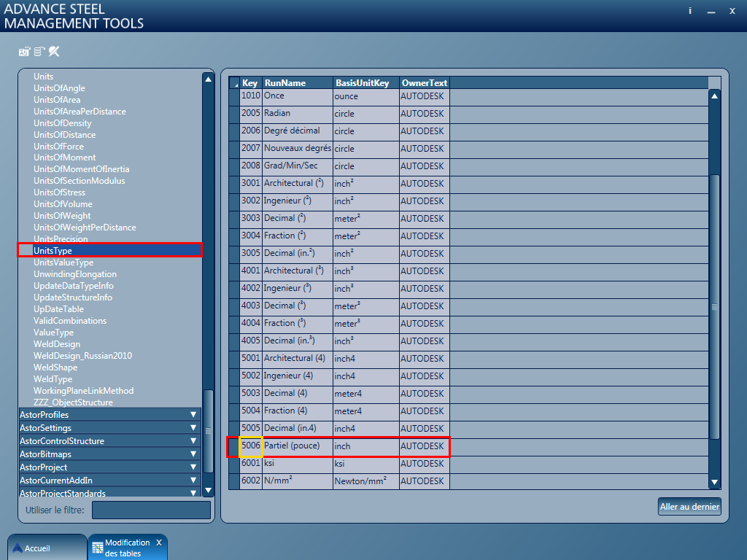Select the UnitsOfAreaPerDistance table
This screenshot has height=560, width=747.
point(80,112)
